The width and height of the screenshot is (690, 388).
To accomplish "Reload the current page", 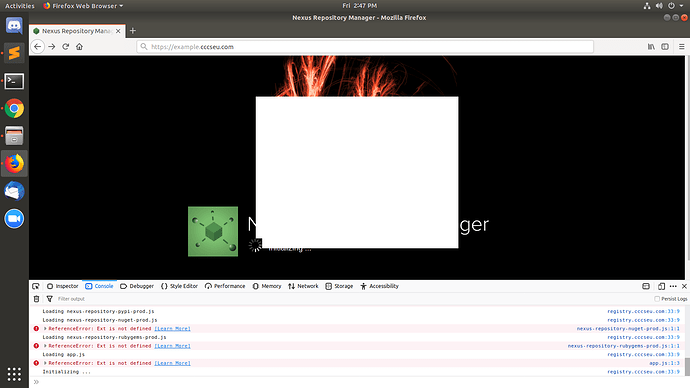I will pyautogui.click(x=66, y=47).
